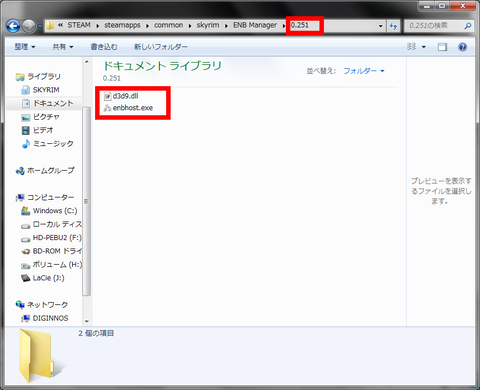480x390 pixels.
Task: Open the 共有 menu
Action: (63, 47)
